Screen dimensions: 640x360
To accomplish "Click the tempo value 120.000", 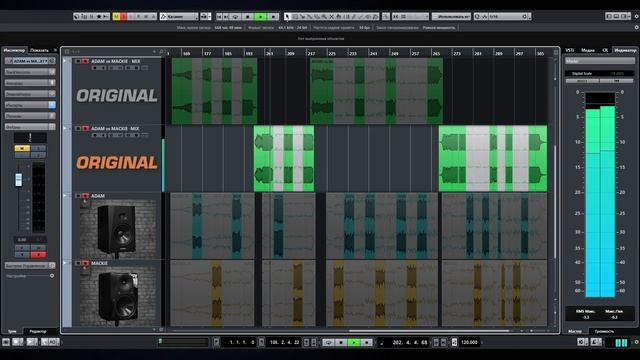I will point(469,342).
